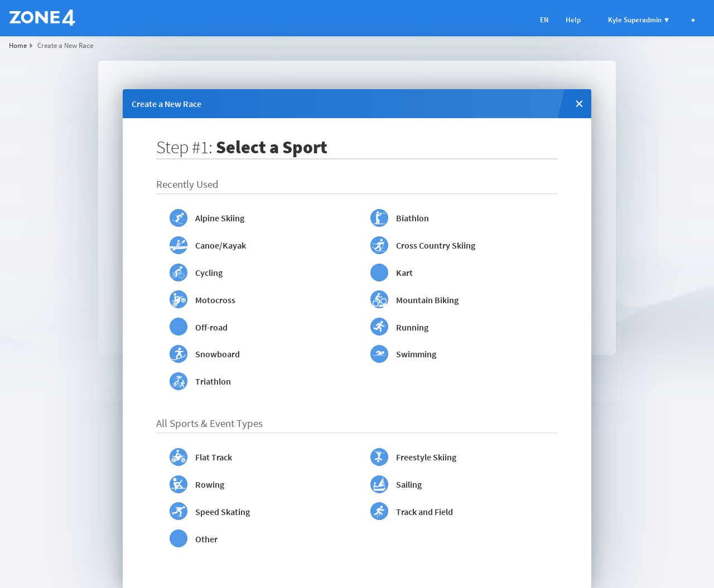Pick the Rowing sport icon
Viewport: 714px width, 588px height.
click(x=178, y=484)
